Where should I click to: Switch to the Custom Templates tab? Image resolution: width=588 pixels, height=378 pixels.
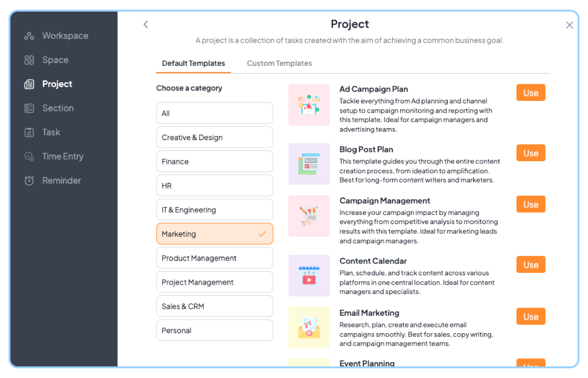click(x=280, y=64)
